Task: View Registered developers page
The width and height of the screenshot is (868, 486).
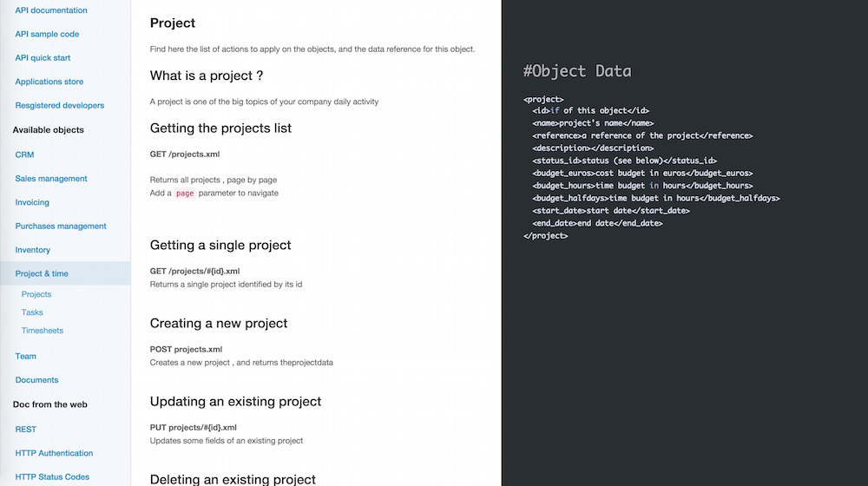Action: click(60, 105)
